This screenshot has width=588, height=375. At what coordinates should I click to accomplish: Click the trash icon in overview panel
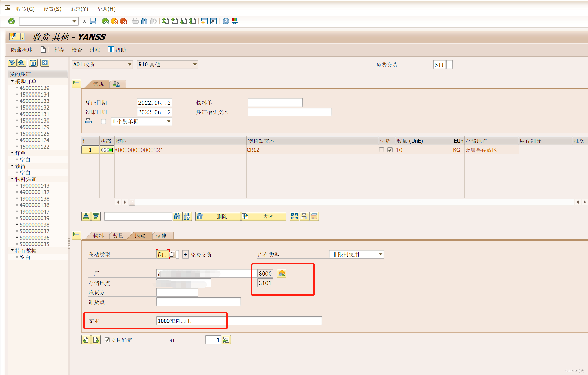[x=33, y=63]
